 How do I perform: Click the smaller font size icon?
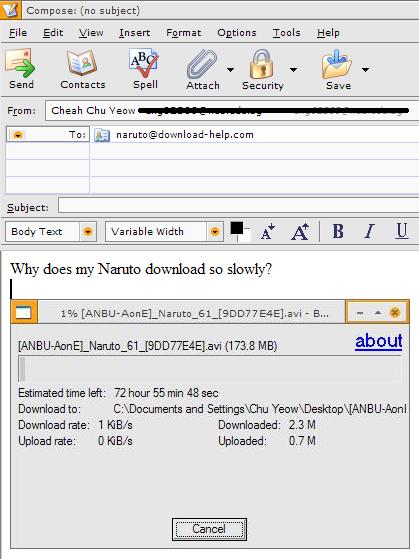click(268, 232)
